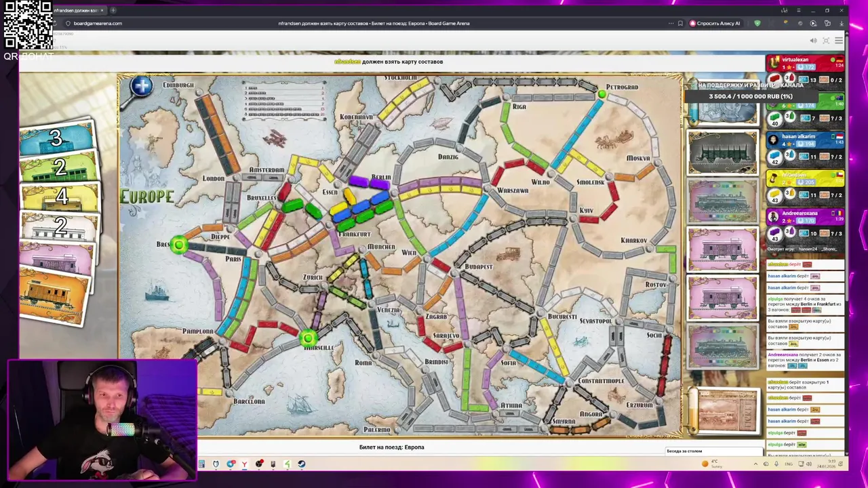Open the hamburger menu in game header

tap(839, 41)
